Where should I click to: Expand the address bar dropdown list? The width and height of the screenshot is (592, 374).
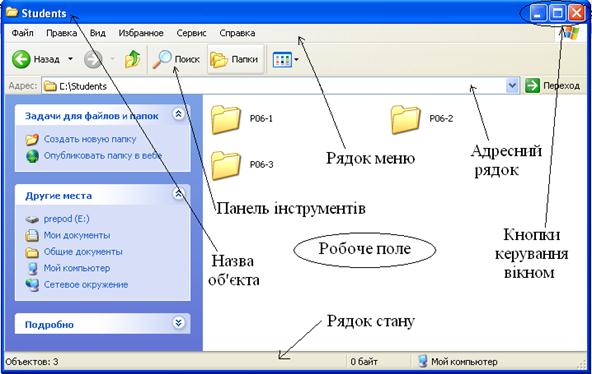pos(512,86)
